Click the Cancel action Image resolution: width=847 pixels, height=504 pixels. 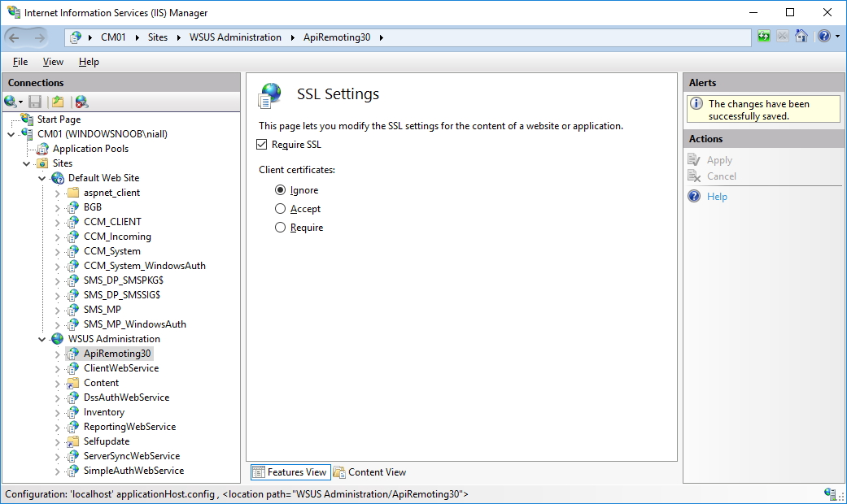[721, 176]
